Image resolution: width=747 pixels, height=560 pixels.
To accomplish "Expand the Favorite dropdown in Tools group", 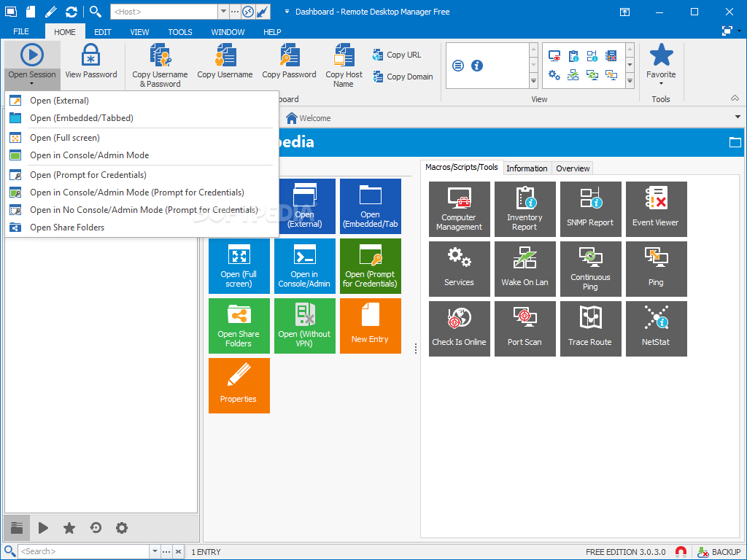I will pyautogui.click(x=661, y=84).
